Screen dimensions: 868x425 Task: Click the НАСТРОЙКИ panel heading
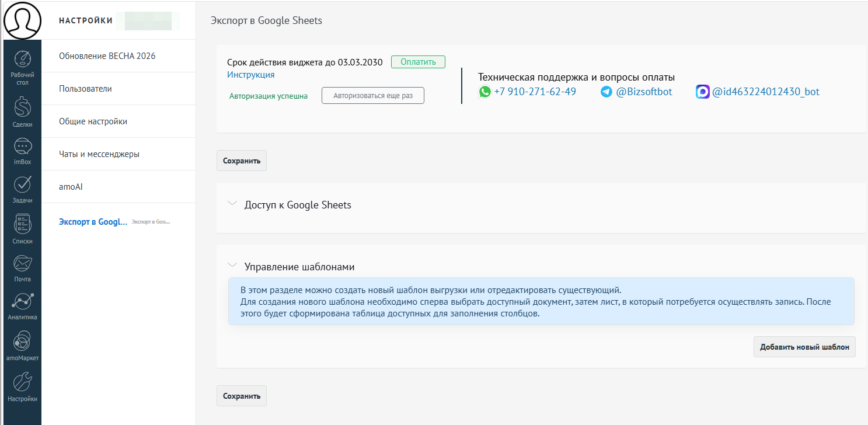coord(86,20)
